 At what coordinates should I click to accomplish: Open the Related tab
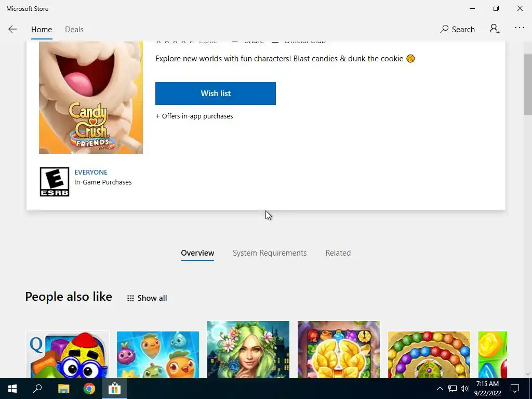coord(338,253)
